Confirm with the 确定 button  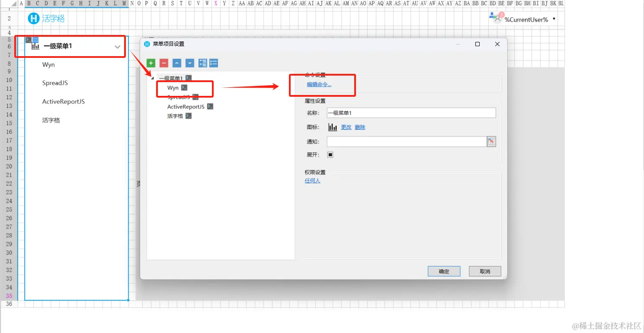coord(444,271)
